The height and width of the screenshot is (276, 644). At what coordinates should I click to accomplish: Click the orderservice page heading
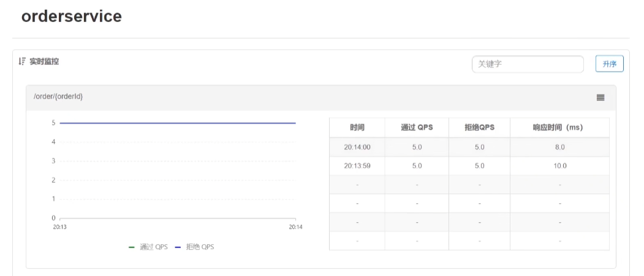tap(72, 17)
